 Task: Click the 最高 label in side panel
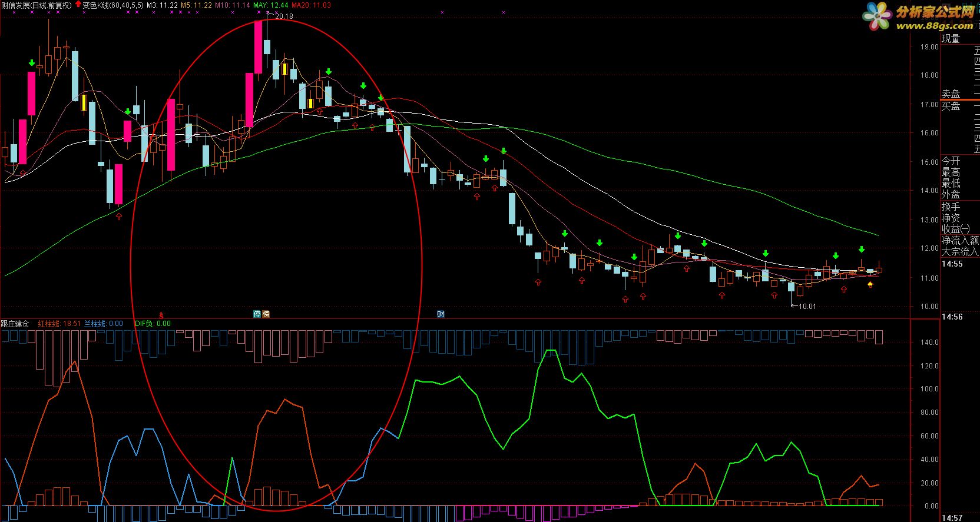(x=951, y=172)
